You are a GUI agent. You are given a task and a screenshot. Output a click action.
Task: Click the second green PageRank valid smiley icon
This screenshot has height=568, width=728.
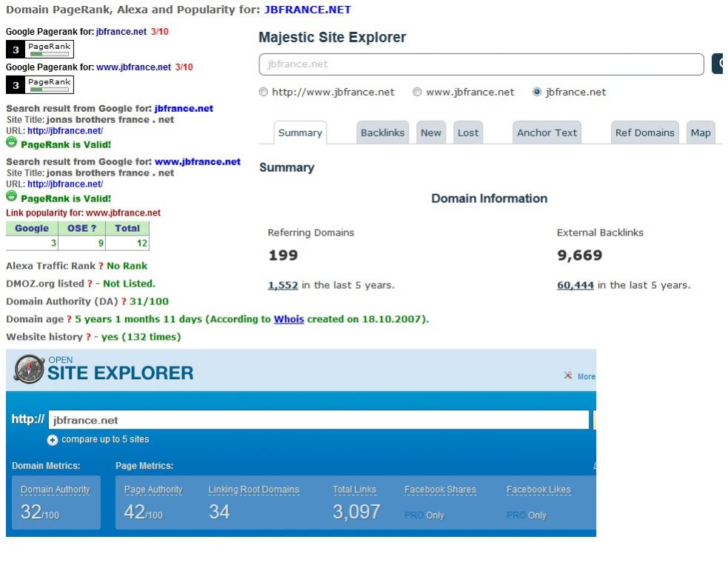[x=12, y=196]
